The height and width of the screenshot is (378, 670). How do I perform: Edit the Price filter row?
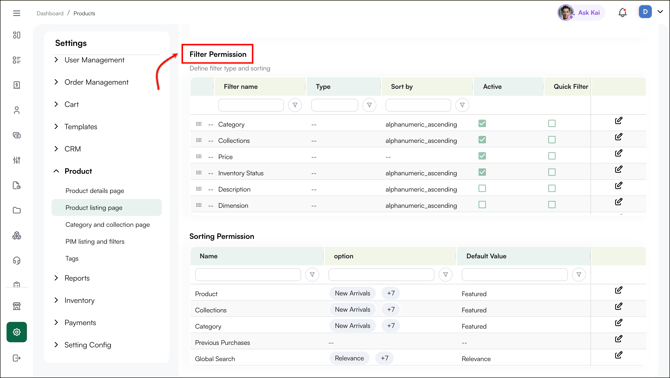click(x=618, y=153)
